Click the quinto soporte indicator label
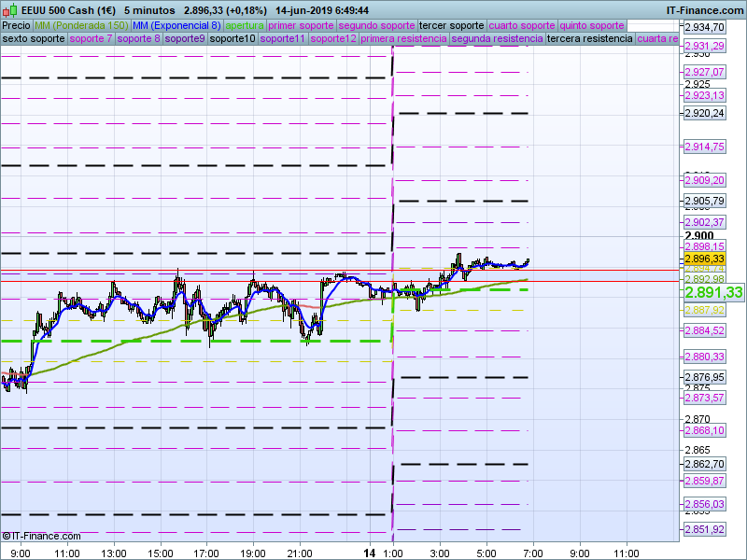Image resolution: width=747 pixels, height=560 pixels. [592, 25]
